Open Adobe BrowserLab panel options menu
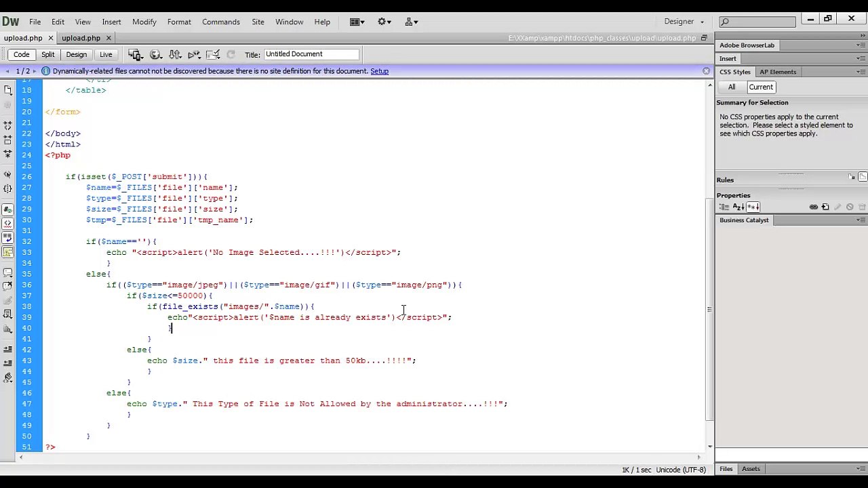This screenshot has width=868, height=488. click(861, 45)
